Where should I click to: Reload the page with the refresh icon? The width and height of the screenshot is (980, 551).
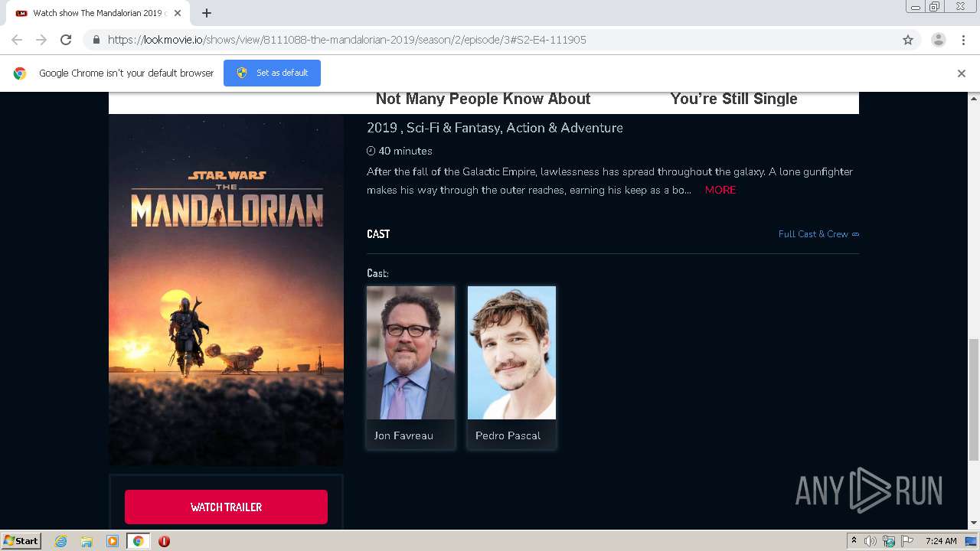click(x=66, y=40)
